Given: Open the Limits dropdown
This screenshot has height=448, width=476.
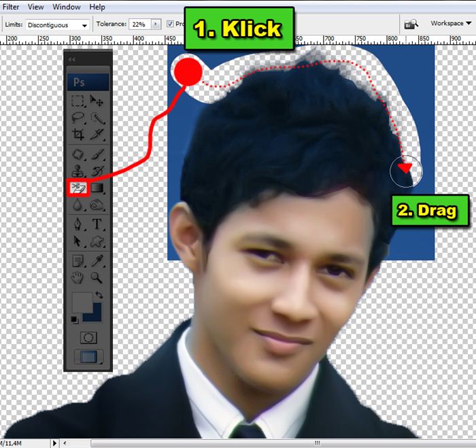Looking at the screenshot, I should click(x=58, y=25).
